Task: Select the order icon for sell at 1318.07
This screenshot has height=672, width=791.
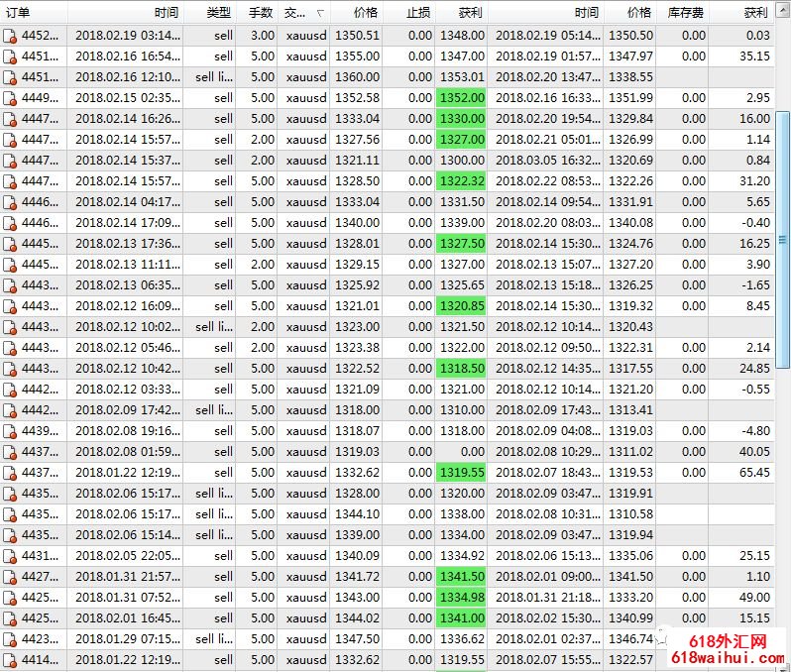Action: [x=10, y=431]
